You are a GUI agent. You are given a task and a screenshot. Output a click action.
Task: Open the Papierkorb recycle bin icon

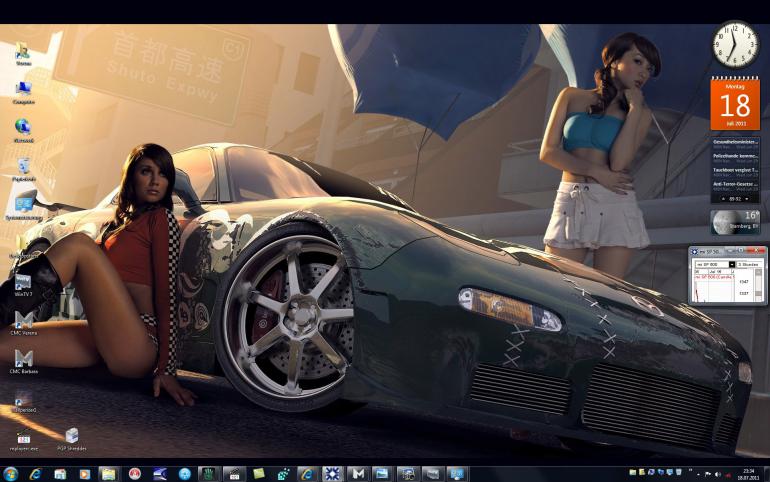(x=23, y=167)
